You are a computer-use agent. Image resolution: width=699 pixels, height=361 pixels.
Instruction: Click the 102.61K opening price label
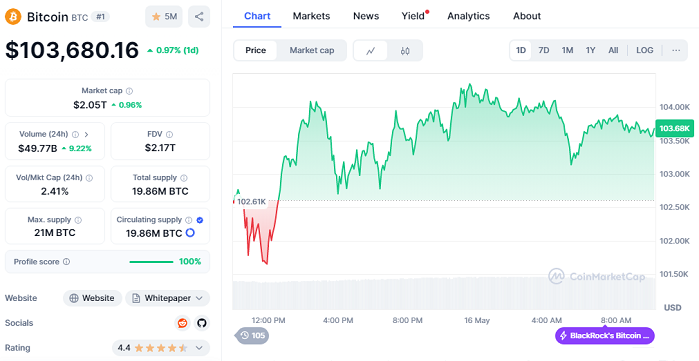coord(251,202)
